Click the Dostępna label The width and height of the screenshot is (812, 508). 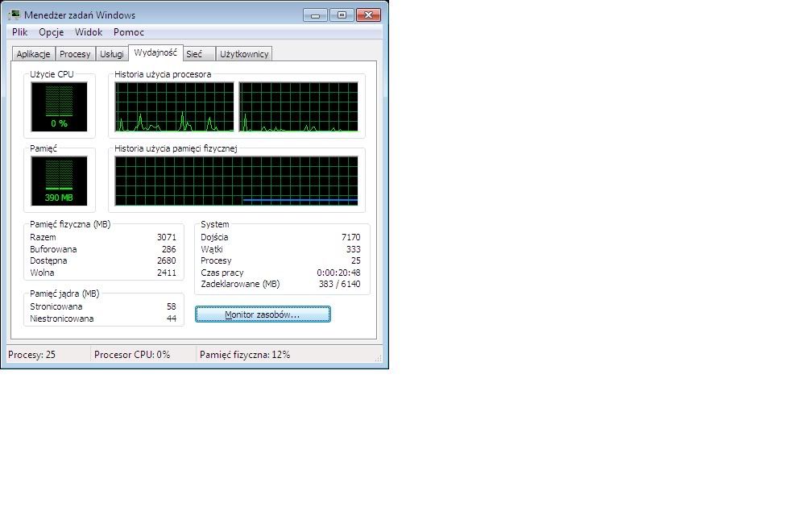pyautogui.click(x=48, y=260)
